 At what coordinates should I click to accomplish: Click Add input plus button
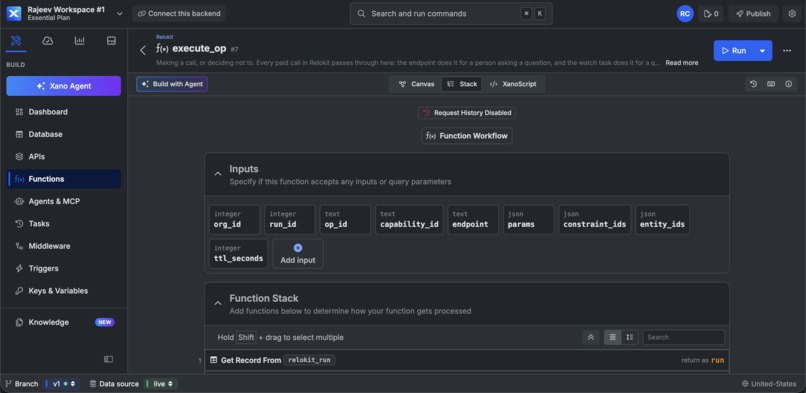pos(298,253)
